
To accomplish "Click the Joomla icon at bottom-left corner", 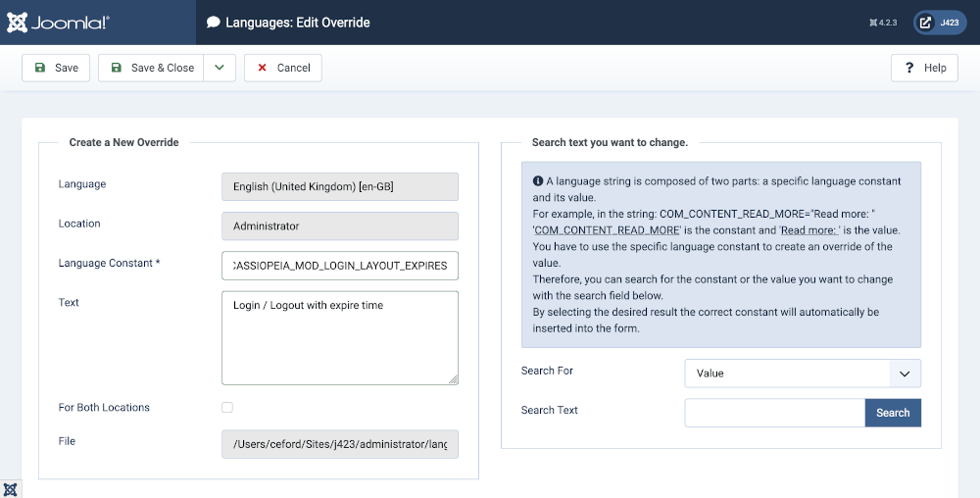I will pos(11,488).
